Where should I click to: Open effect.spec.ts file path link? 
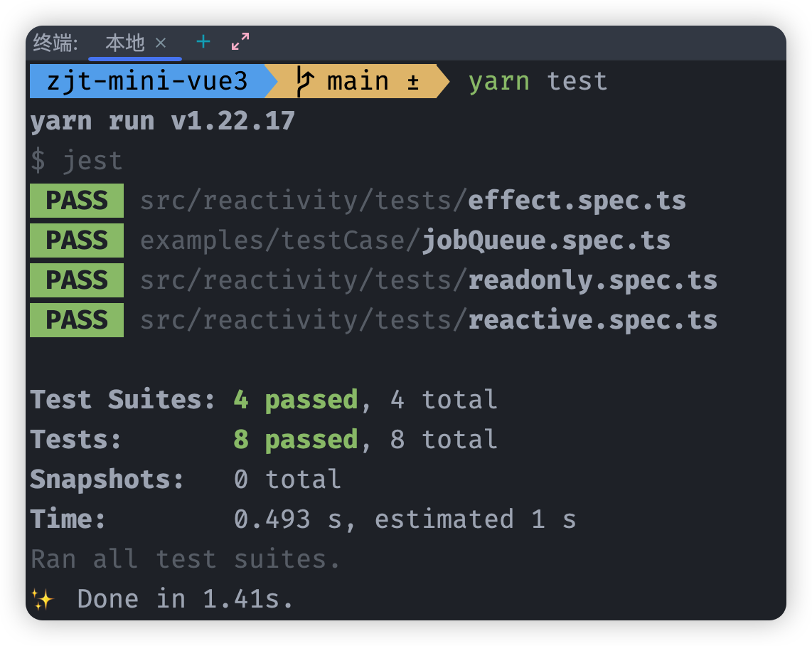(x=412, y=201)
